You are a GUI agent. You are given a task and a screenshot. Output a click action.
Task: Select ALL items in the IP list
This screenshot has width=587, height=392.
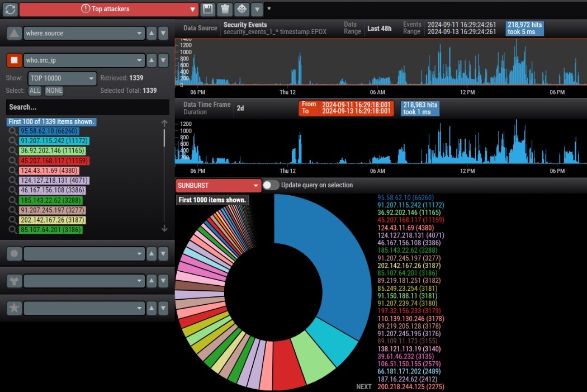pyautogui.click(x=35, y=91)
